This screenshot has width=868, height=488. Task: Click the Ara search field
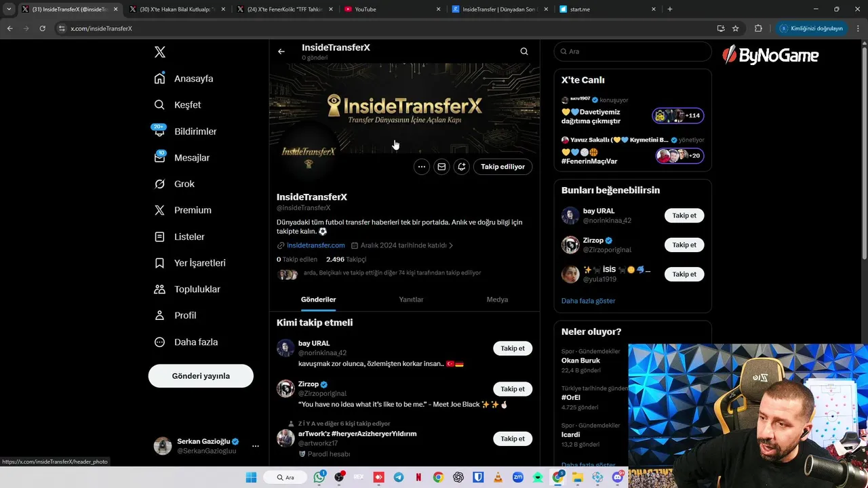click(x=633, y=52)
